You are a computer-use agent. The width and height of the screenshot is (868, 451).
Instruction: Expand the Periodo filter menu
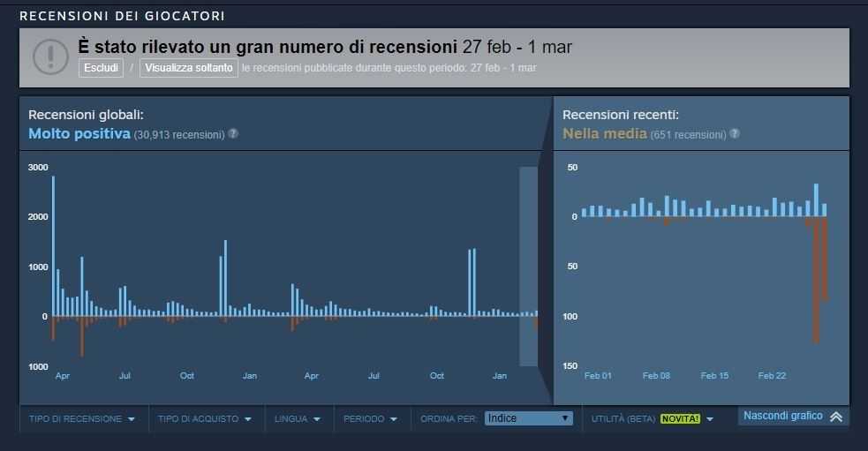370,419
